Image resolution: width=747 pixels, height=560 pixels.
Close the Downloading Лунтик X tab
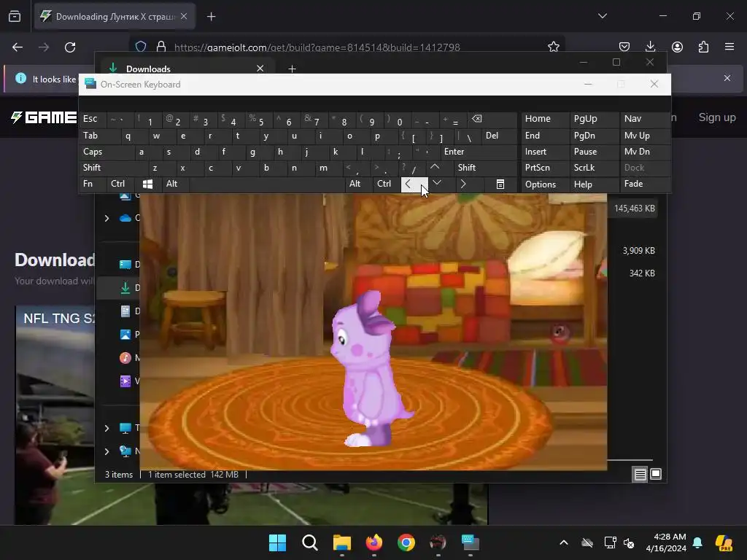point(184,16)
